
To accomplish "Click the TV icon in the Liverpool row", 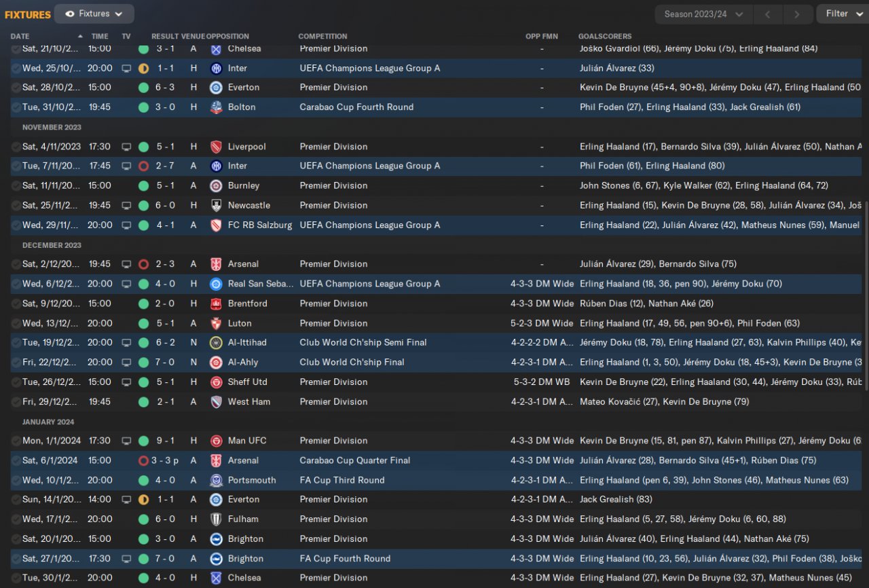I will click(126, 147).
